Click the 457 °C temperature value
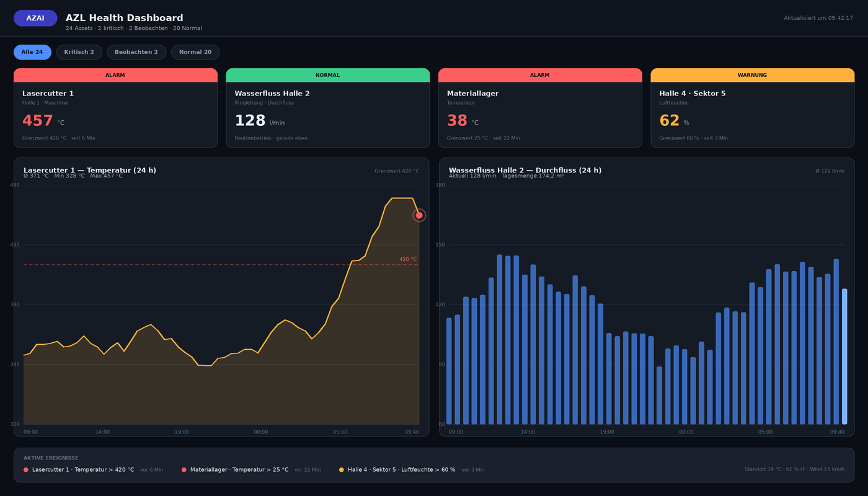The height and width of the screenshot is (496, 868). 43,121
